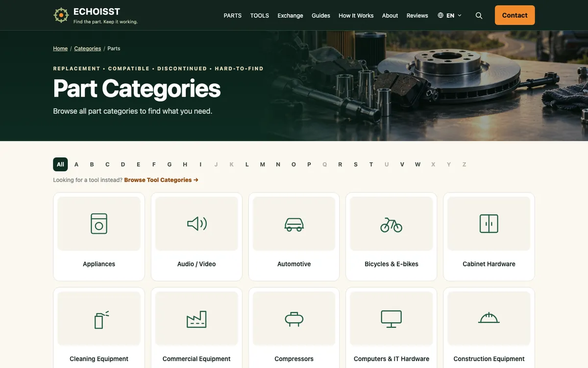The image size is (588, 368).
Task: Open the PARTS menu
Action: [233, 16]
